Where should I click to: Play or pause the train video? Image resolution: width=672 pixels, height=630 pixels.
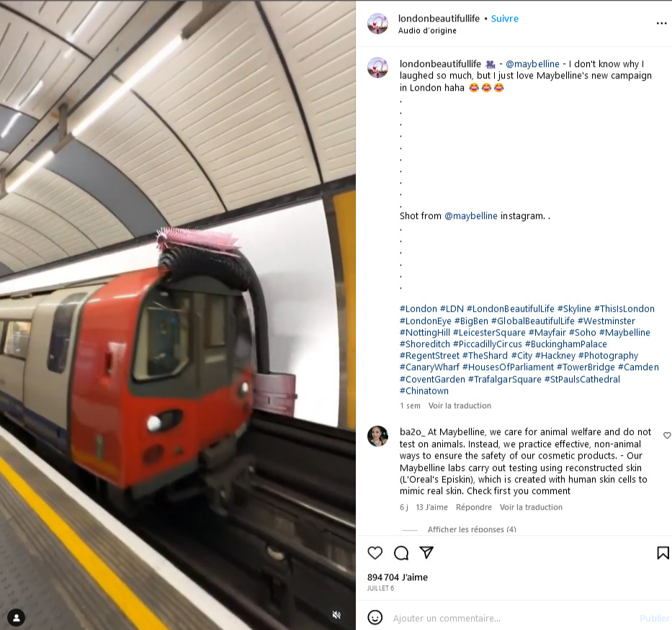pyautogui.click(x=177, y=315)
